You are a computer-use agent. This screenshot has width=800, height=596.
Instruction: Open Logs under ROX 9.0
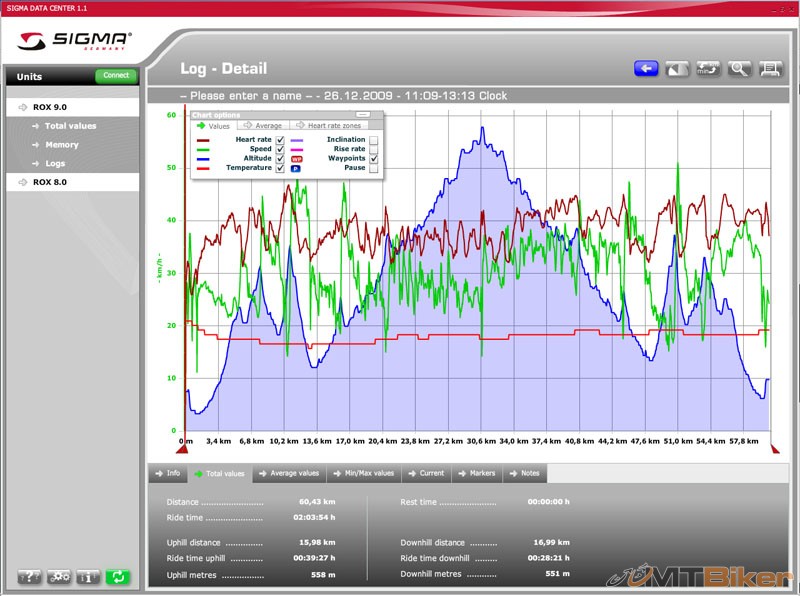(x=55, y=163)
